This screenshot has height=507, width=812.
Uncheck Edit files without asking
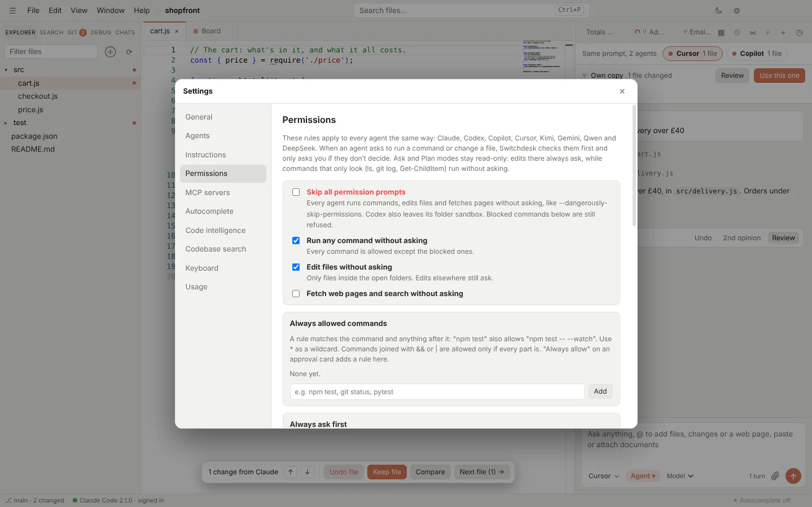[296, 267]
